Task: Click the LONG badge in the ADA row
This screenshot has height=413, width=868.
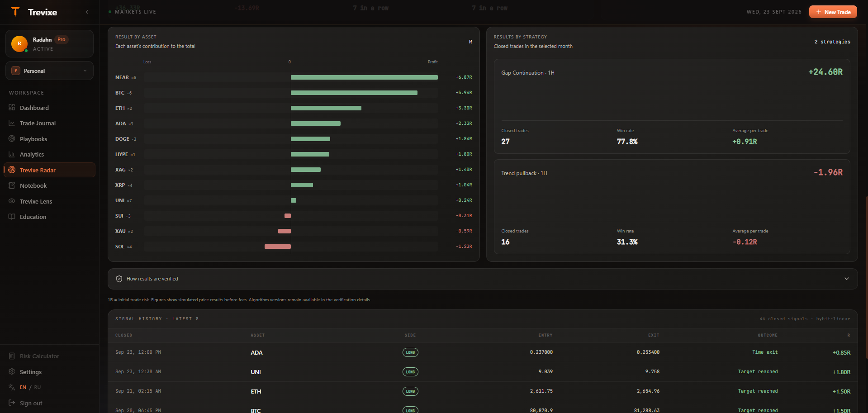Action: (x=410, y=352)
